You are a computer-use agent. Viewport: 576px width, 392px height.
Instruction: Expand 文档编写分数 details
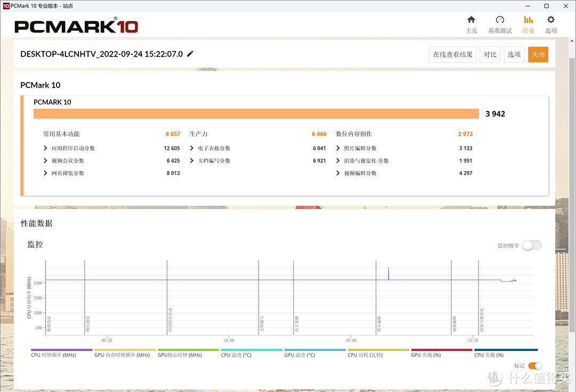pyautogui.click(x=192, y=161)
